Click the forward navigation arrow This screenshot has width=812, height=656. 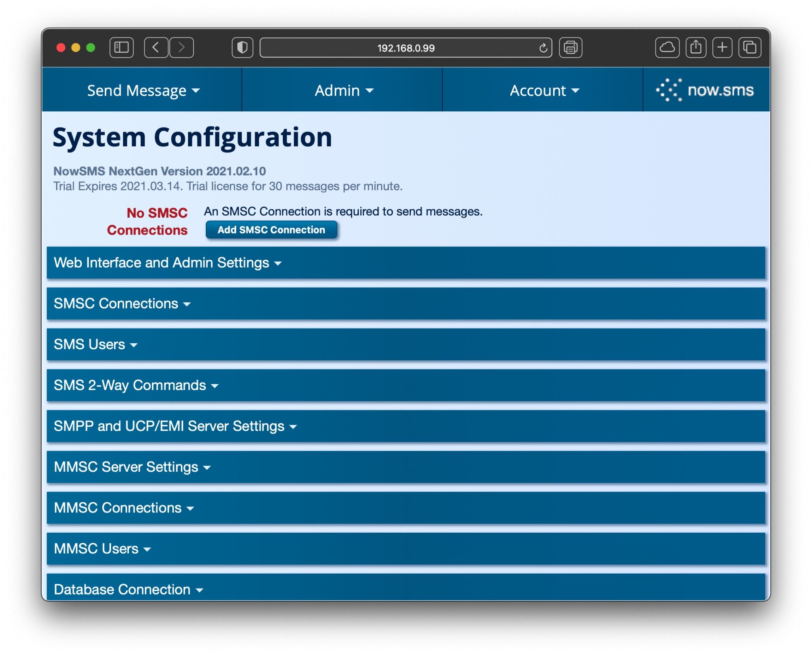point(182,48)
